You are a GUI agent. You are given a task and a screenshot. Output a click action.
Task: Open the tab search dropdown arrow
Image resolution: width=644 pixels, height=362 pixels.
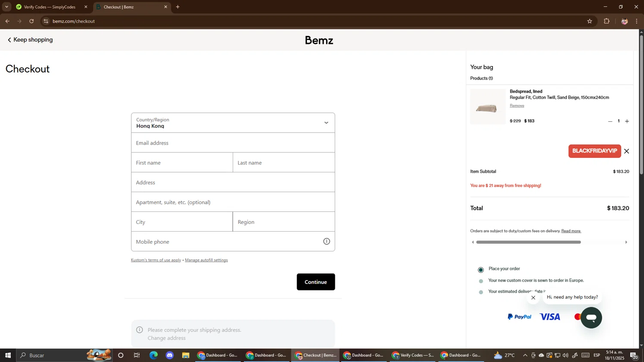click(6, 7)
